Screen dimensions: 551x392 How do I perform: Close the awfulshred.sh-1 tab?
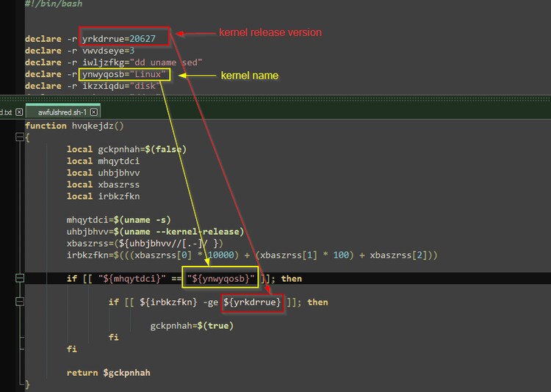95,112
